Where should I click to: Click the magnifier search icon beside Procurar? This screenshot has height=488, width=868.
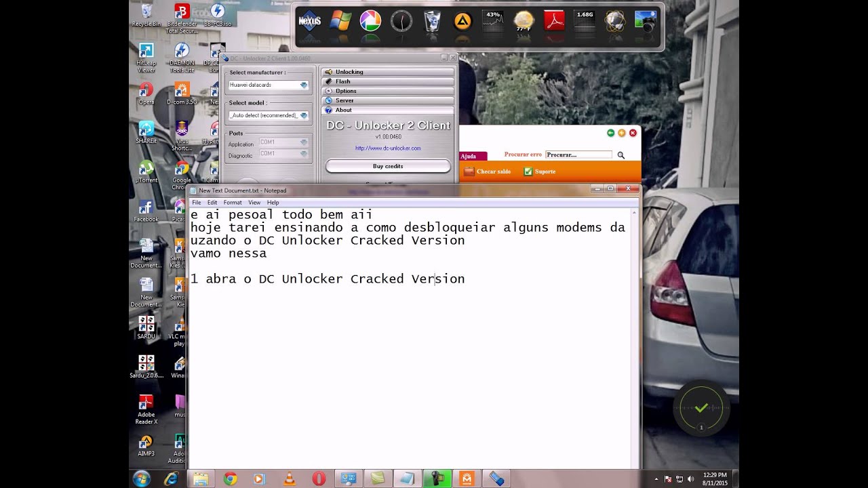620,155
